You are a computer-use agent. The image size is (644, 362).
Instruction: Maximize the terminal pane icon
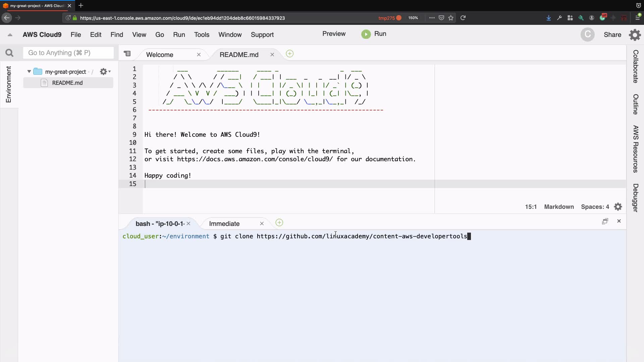pos(605,221)
